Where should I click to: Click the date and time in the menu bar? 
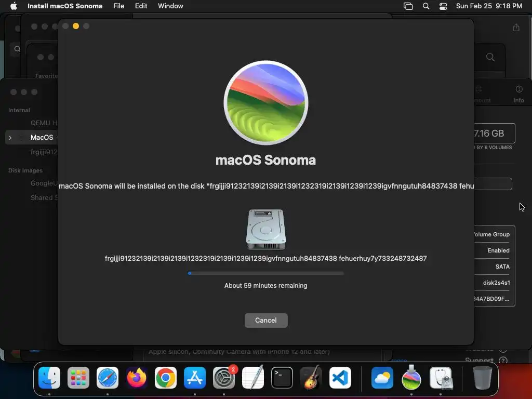(489, 6)
